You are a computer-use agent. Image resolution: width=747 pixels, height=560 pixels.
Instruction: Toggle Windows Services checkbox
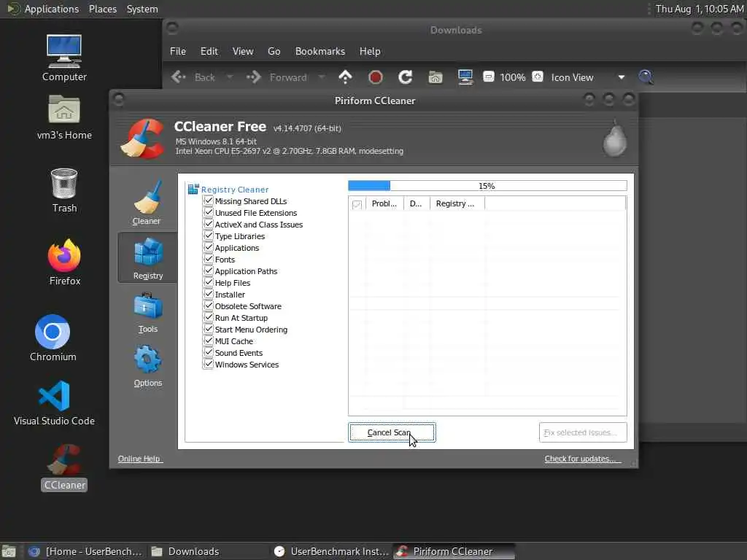coord(208,364)
